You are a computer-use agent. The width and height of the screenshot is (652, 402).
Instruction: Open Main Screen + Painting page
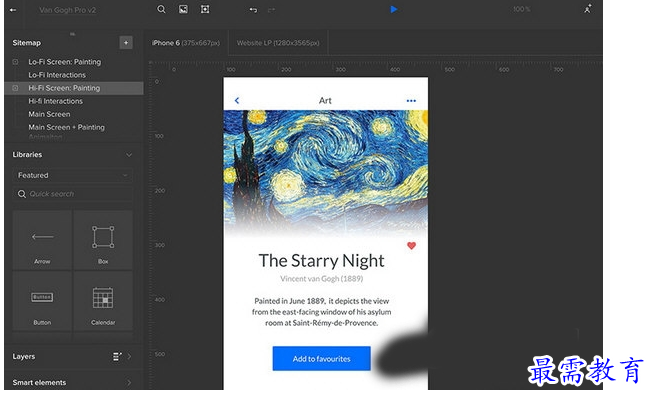click(x=67, y=127)
